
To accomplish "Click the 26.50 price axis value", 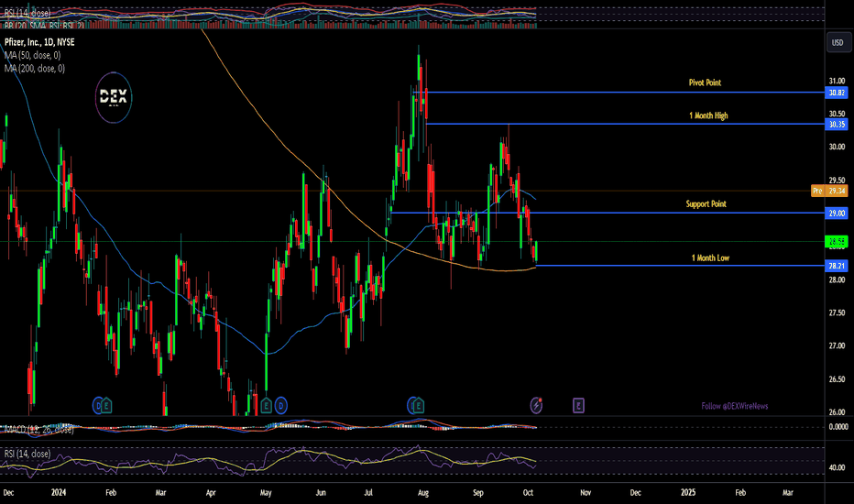I will click(837, 379).
